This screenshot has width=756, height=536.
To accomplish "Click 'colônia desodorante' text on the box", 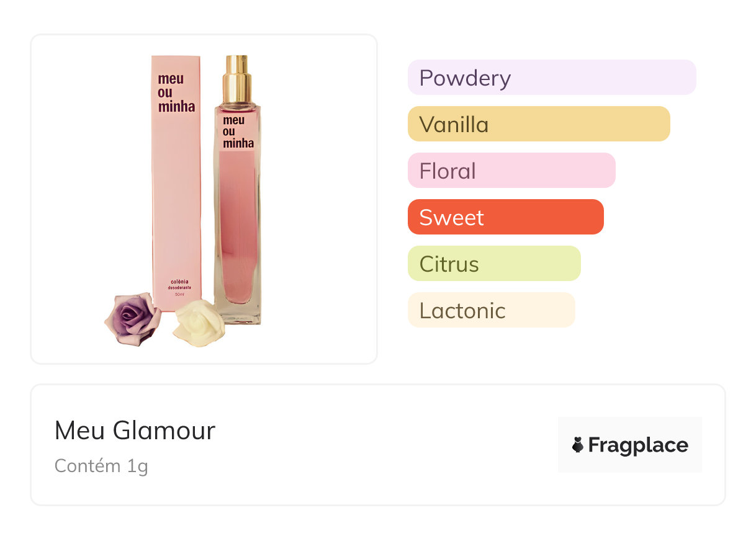I will (176, 285).
